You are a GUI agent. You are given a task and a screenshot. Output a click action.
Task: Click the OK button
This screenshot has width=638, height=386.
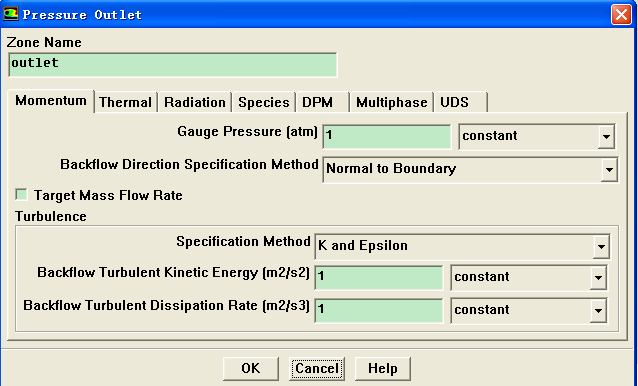point(251,369)
